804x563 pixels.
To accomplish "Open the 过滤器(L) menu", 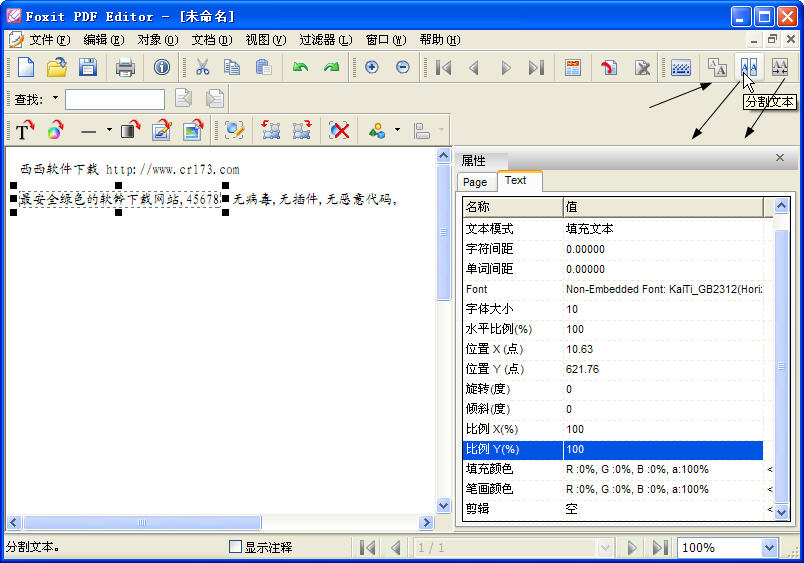I will pyautogui.click(x=325, y=39).
